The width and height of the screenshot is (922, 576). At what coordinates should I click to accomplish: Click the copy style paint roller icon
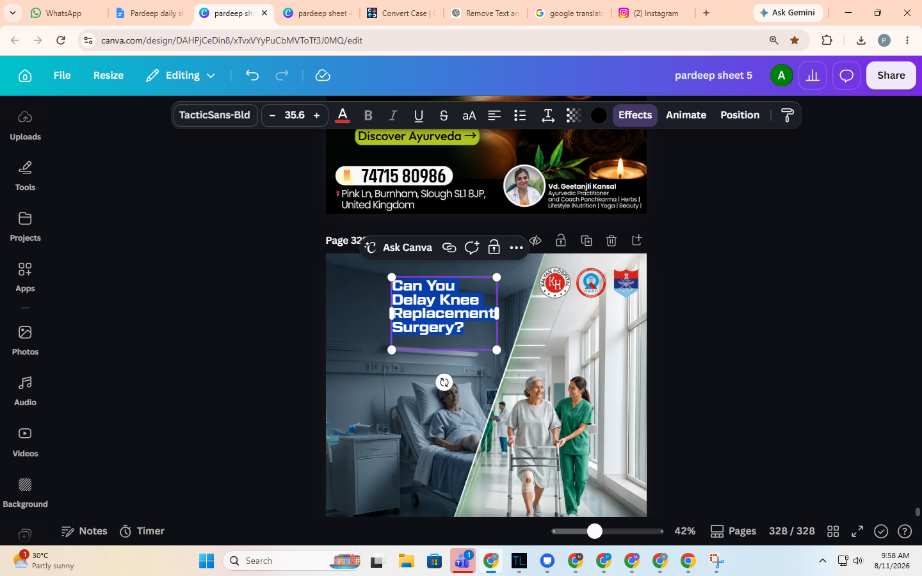click(x=787, y=115)
